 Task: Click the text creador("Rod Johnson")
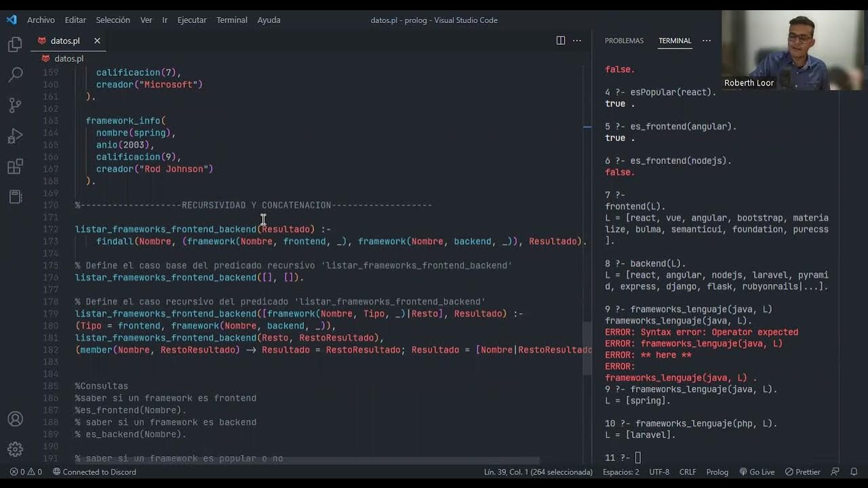(x=155, y=169)
